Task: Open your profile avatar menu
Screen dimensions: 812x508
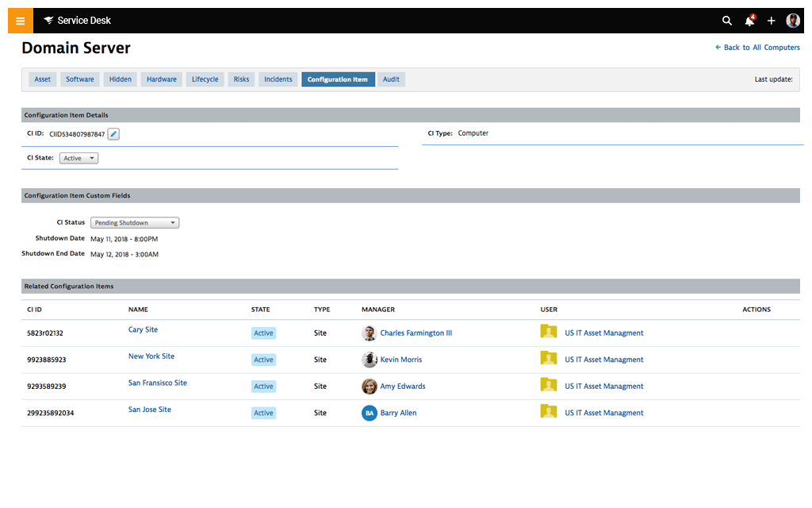Action: click(x=793, y=20)
